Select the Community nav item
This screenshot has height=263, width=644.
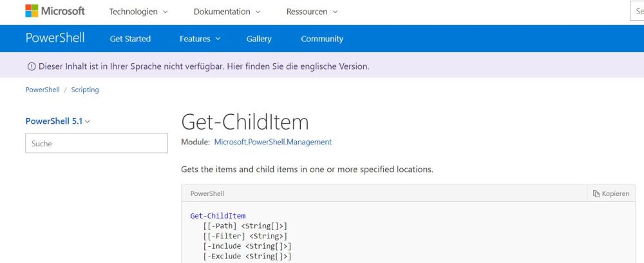322,39
